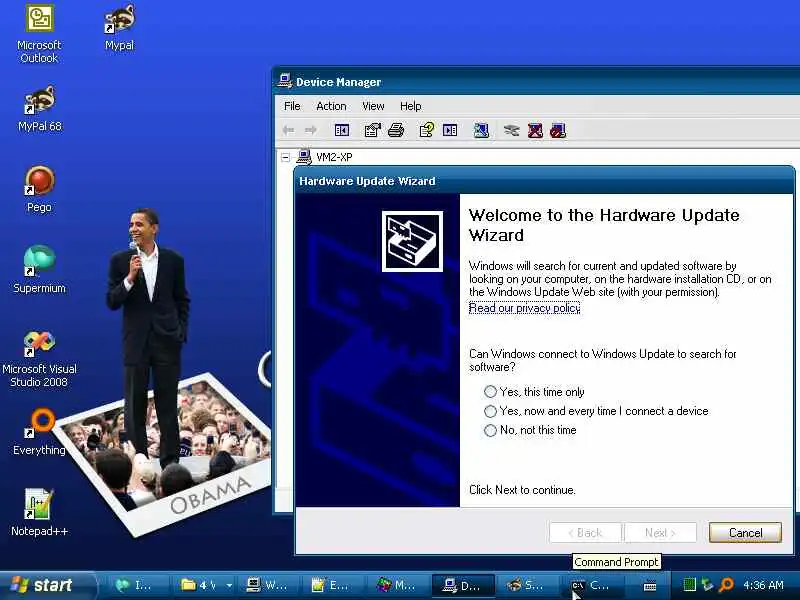Click the colorful taskbar button labeled 'M...'

point(398,585)
